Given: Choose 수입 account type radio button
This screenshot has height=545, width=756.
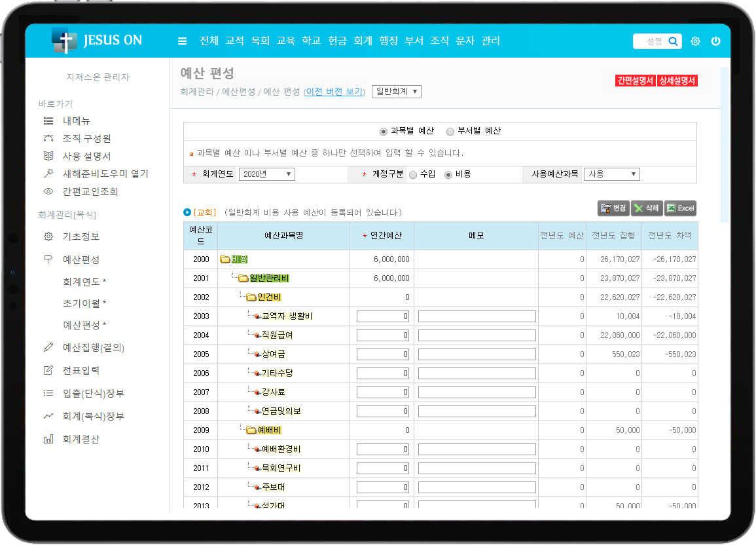Looking at the screenshot, I should click(x=413, y=174).
